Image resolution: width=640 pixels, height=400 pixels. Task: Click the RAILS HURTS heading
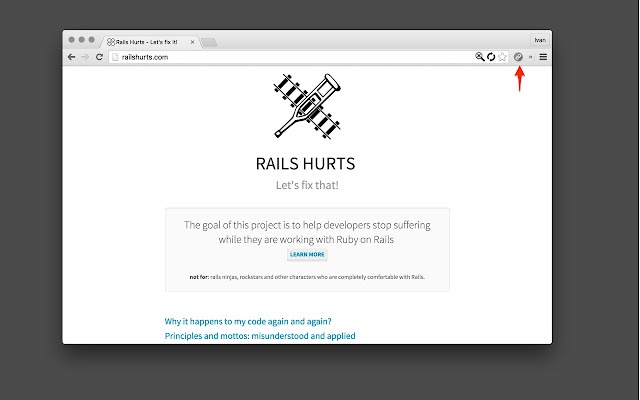[305, 164]
